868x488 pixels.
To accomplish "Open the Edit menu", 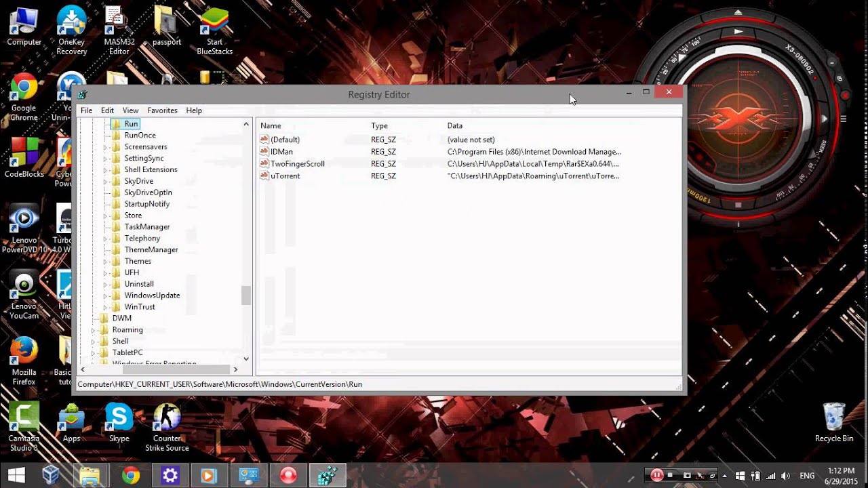I will click(107, 110).
